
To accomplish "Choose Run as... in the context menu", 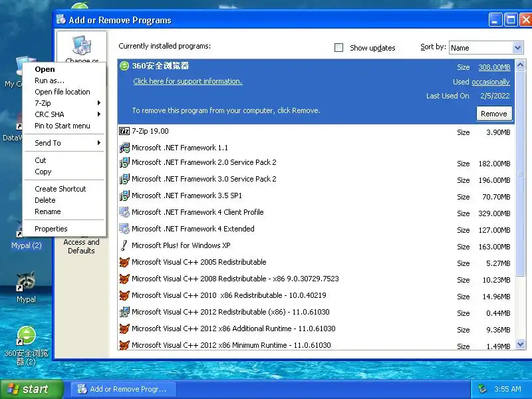I will 64,80.
